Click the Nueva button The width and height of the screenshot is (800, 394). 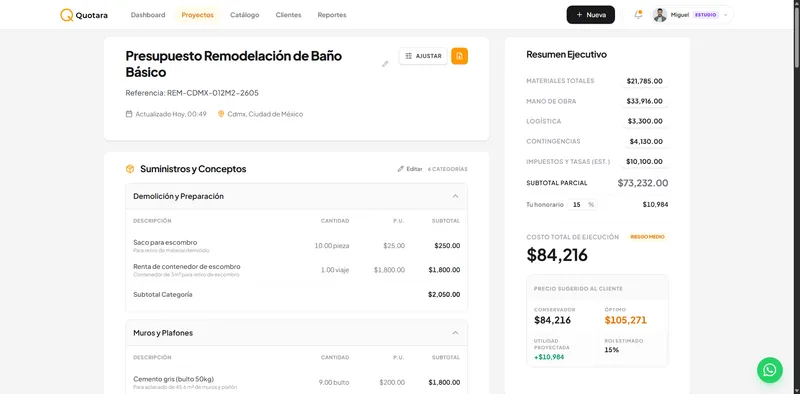[591, 15]
